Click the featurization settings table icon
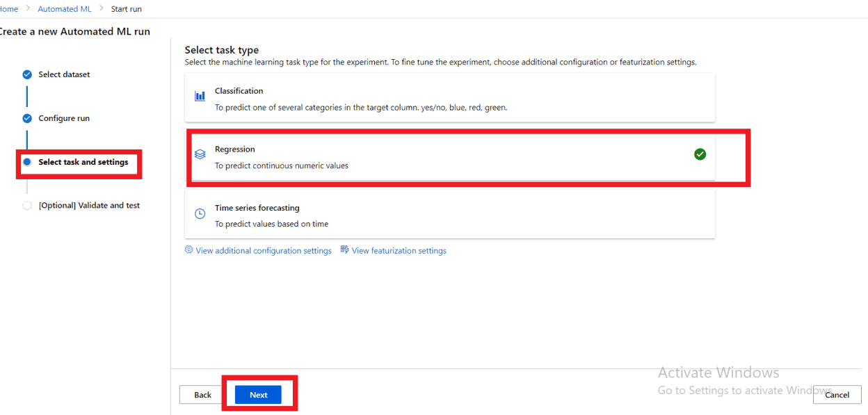The height and width of the screenshot is (415, 868). point(344,250)
